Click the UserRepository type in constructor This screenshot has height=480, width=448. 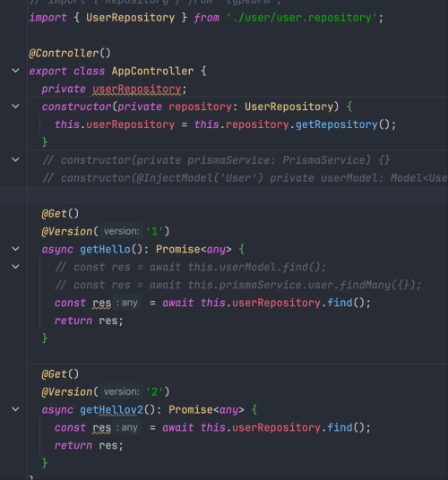click(x=289, y=107)
